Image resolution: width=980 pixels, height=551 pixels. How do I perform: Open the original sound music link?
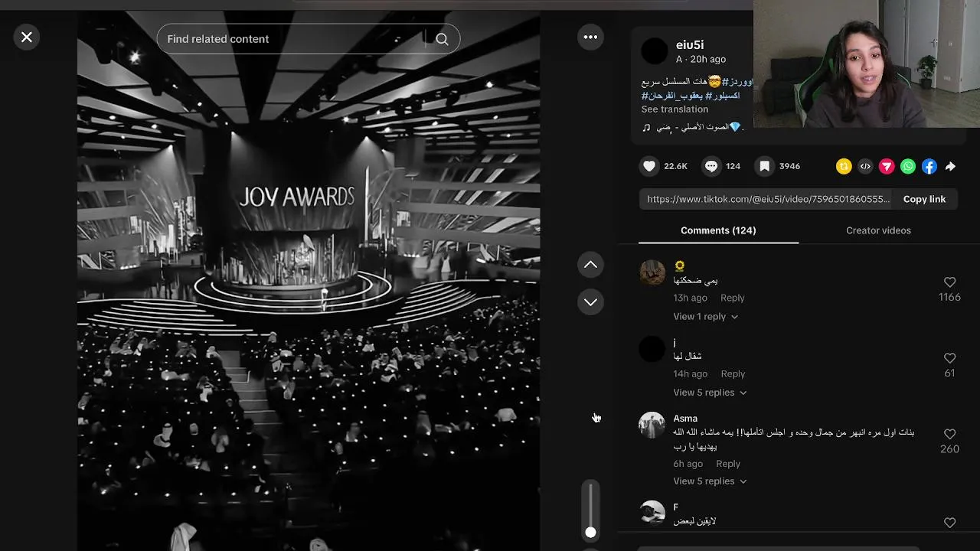coord(693,127)
